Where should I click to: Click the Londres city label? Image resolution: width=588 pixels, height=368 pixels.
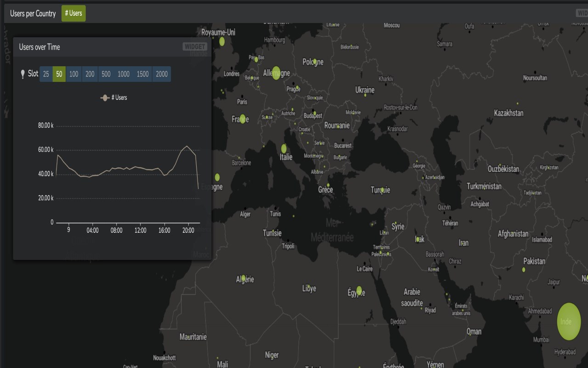pyautogui.click(x=232, y=74)
